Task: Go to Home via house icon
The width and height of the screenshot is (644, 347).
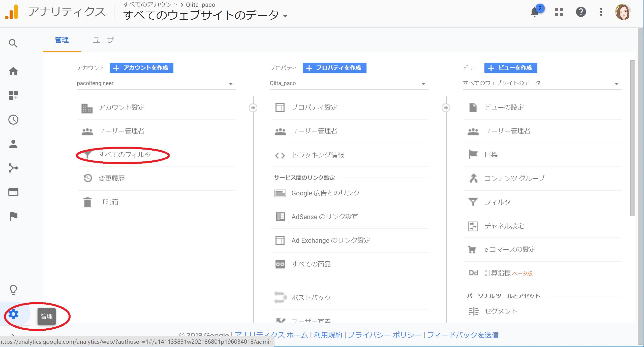Action: pyautogui.click(x=13, y=71)
